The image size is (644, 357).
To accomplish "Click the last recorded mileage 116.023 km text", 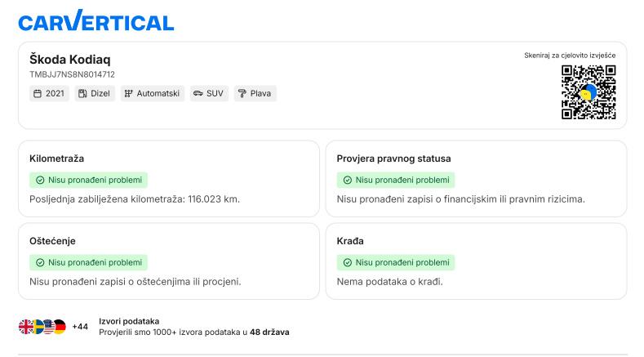I will click(135, 199).
